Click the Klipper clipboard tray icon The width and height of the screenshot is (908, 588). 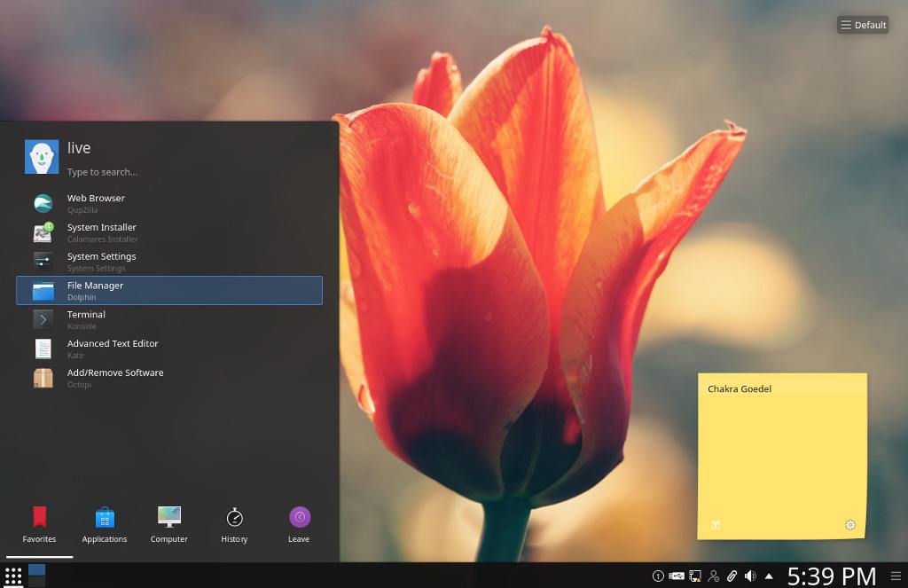click(732, 576)
